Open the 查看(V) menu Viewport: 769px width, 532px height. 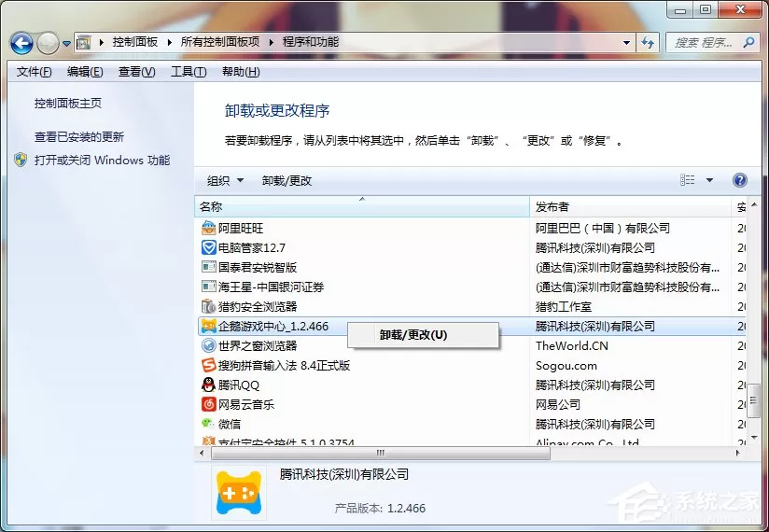[136, 72]
